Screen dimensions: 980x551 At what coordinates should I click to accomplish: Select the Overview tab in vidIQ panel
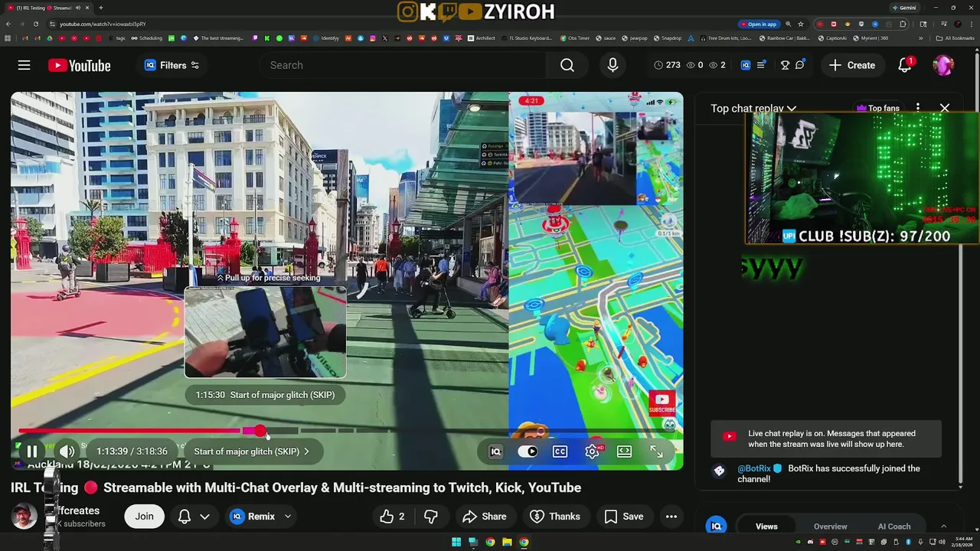830,527
